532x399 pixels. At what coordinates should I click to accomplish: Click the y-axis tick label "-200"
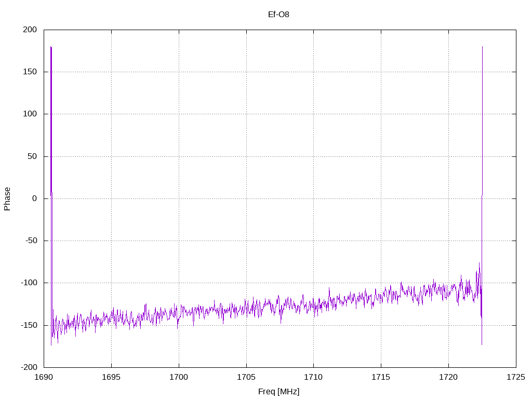(29, 367)
